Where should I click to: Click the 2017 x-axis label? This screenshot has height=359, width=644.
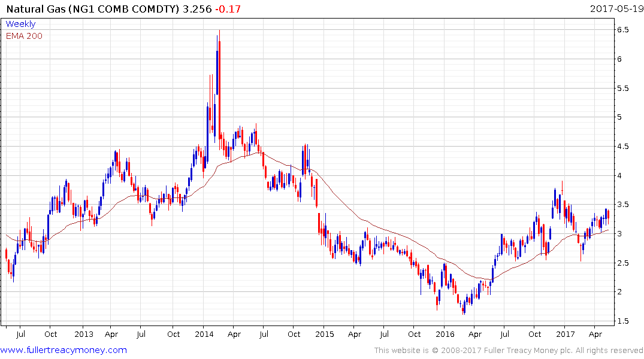coord(565,334)
